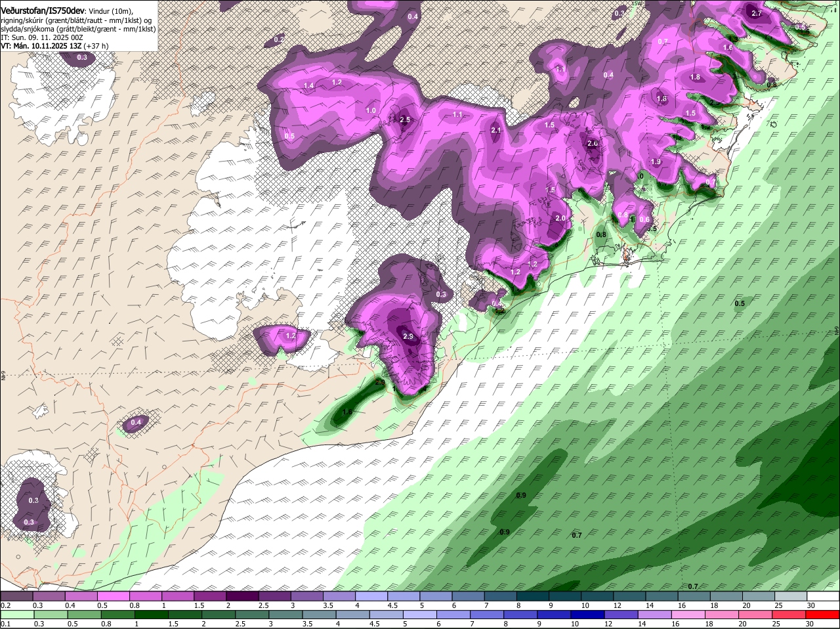Pick the grey-blue 4–4.5 rain scale swatch
The height and width of the screenshot is (629, 840).
pyautogui.click(x=353, y=615)
